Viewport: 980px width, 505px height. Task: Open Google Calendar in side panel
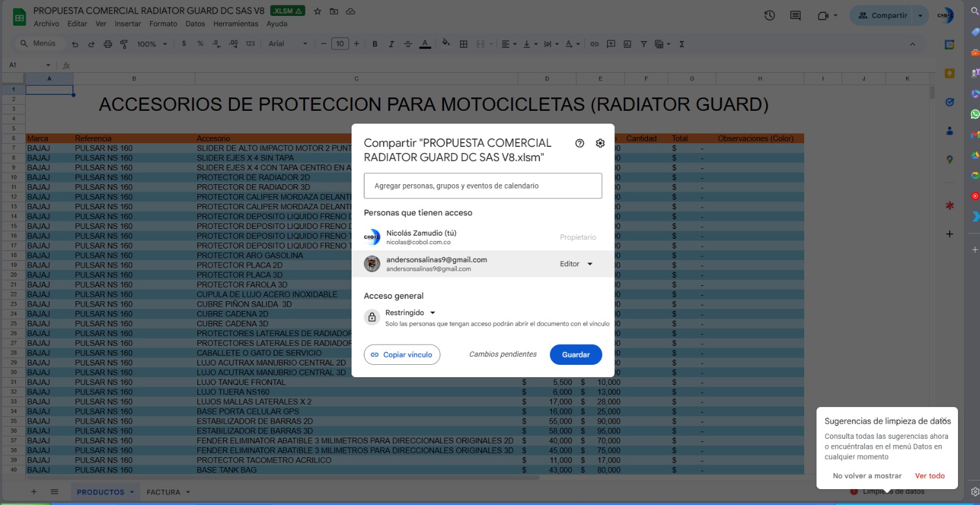[x=949, y=45]
